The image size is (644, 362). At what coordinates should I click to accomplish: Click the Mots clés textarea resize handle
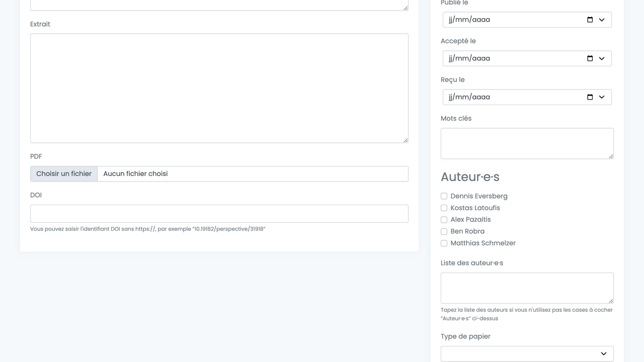[611, 156]
